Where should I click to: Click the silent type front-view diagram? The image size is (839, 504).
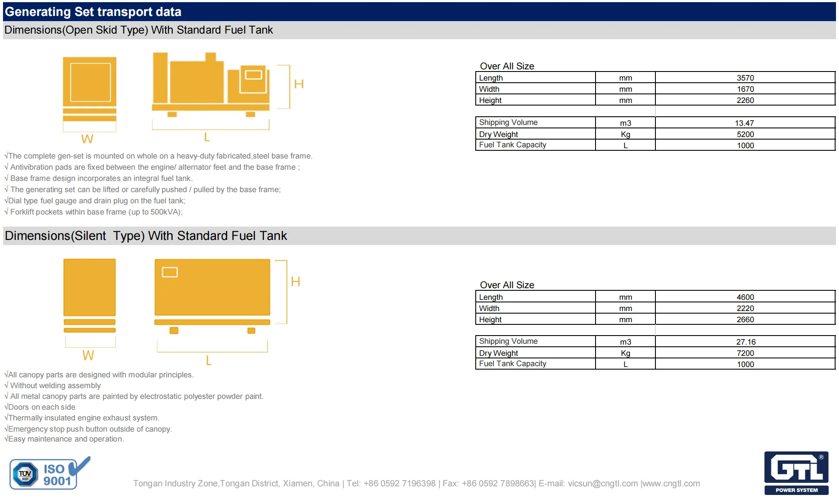[90, 296]
